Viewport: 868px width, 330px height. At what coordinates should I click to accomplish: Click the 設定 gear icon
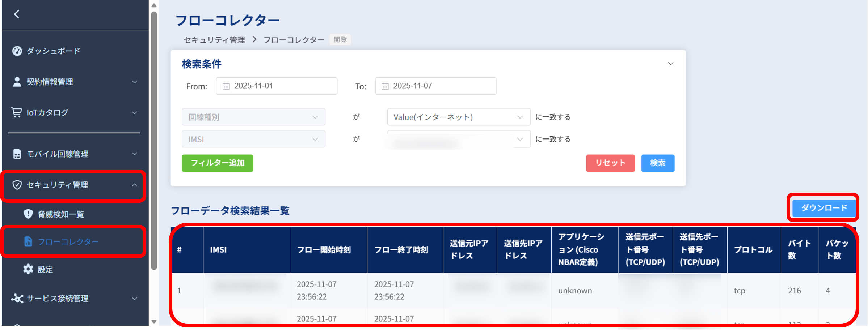[x=28, y=269]
